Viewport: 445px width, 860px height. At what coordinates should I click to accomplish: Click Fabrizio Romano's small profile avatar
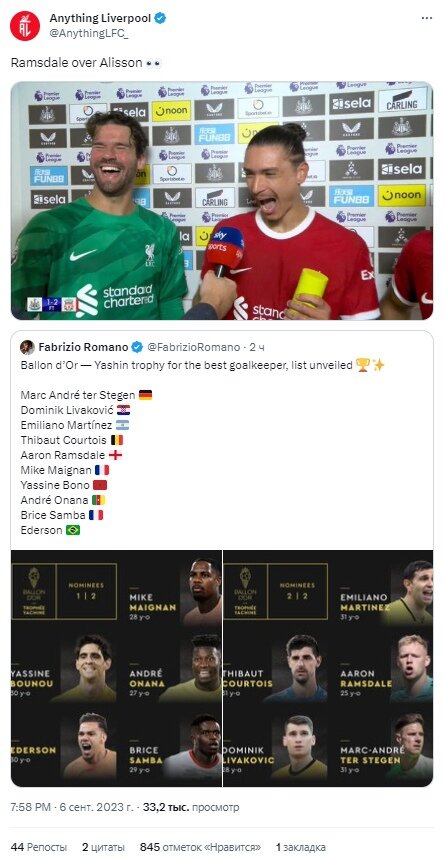pyautogui.click(x=27, y=347)
